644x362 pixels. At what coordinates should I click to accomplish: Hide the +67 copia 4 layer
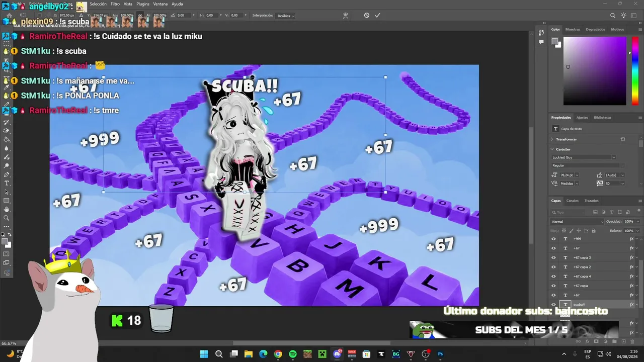(x=554, y=276)
